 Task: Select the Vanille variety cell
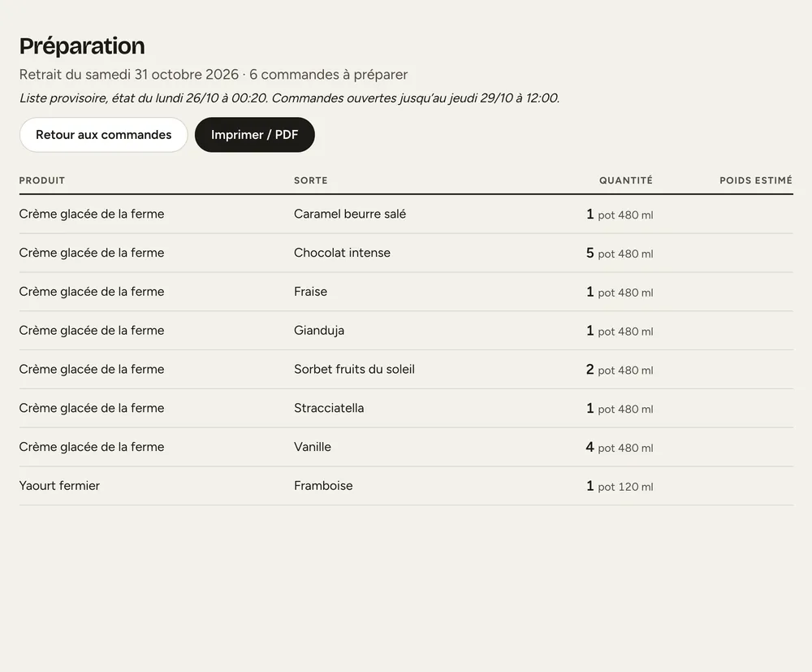(313, 447)
